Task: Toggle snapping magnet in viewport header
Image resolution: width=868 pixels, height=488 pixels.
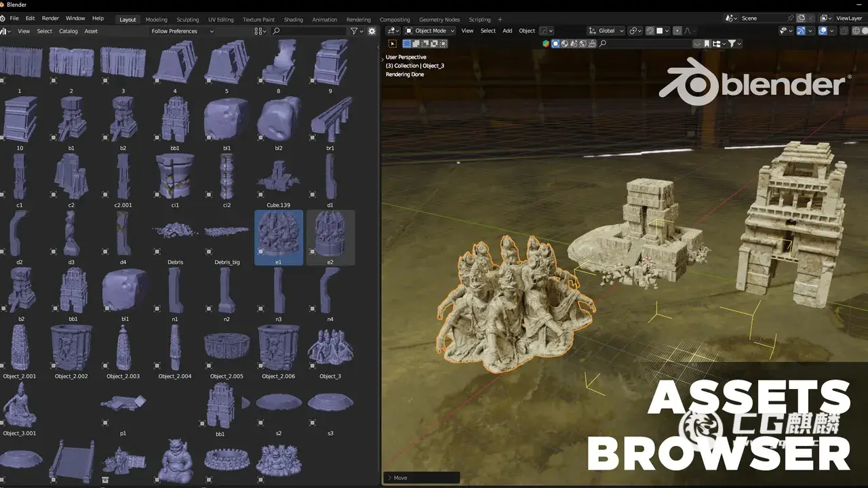Action: click(650, 31)
